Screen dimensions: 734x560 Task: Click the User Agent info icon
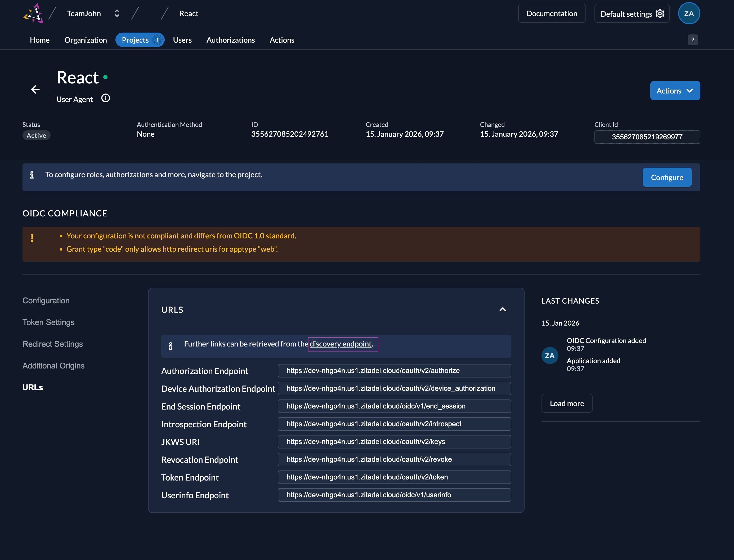106,98
